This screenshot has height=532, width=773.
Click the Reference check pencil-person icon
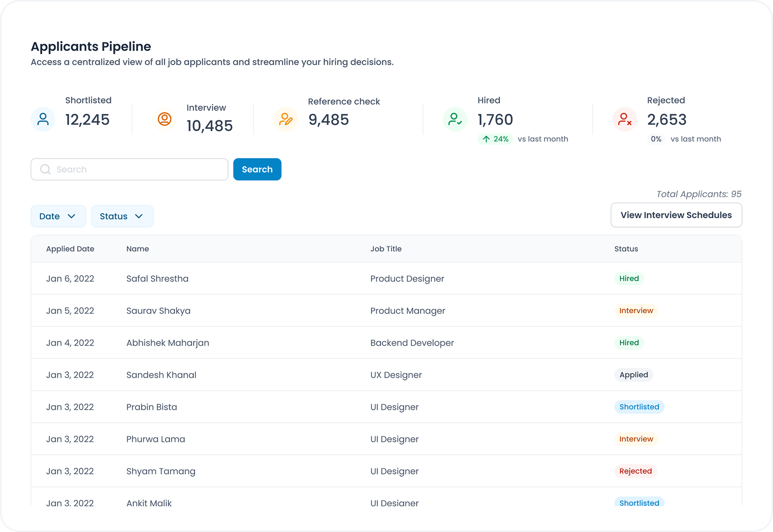pyautogui.click(x=286, y=119)
